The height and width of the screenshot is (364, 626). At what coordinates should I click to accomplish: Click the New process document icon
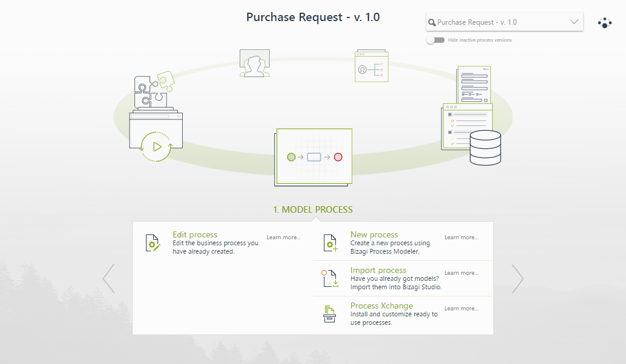click(330, 243)
